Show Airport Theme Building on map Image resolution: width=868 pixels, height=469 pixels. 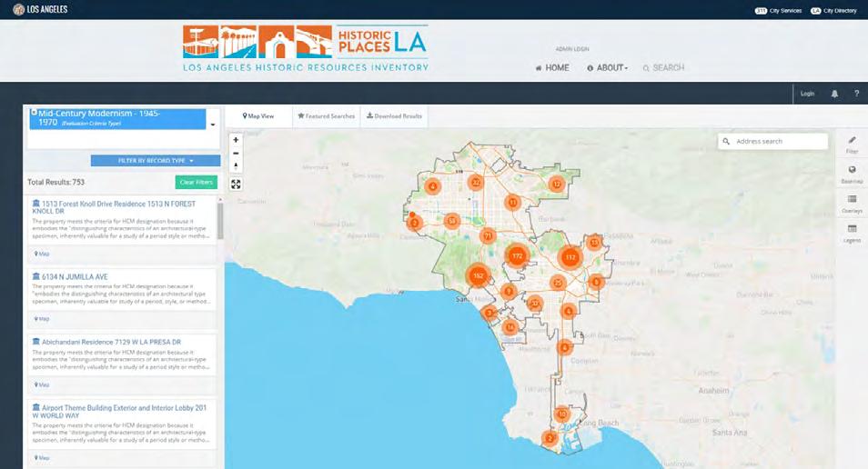coord(42,458)
